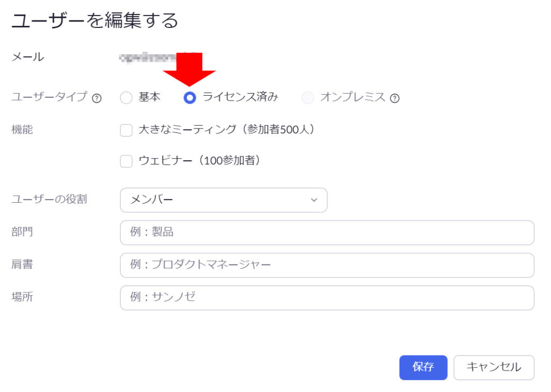
Task: Click the キャンセル button
Action: [493, 367]
